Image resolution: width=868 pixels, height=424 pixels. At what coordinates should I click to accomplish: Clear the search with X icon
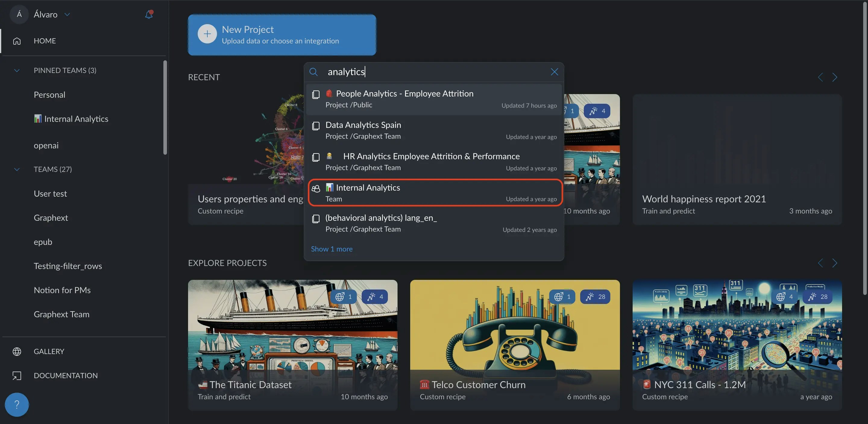click(554, 72)
